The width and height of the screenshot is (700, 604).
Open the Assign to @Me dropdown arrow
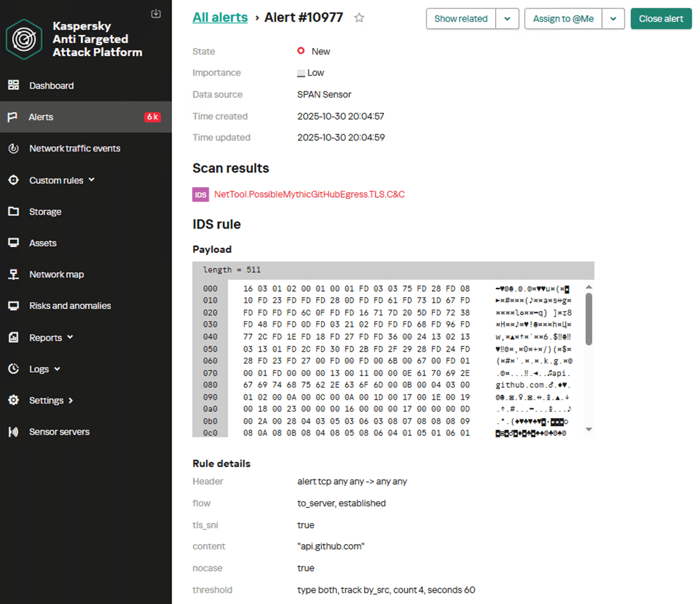pyautogui.click(x=613, y=18)
